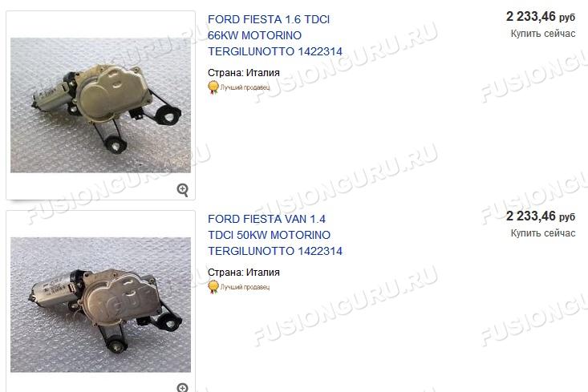The height and width of the screenshot is (392, 588).
Task: Open the Ford Fiesta 1.6 TDCI 66KW listing title
Action: coord(275,35)
